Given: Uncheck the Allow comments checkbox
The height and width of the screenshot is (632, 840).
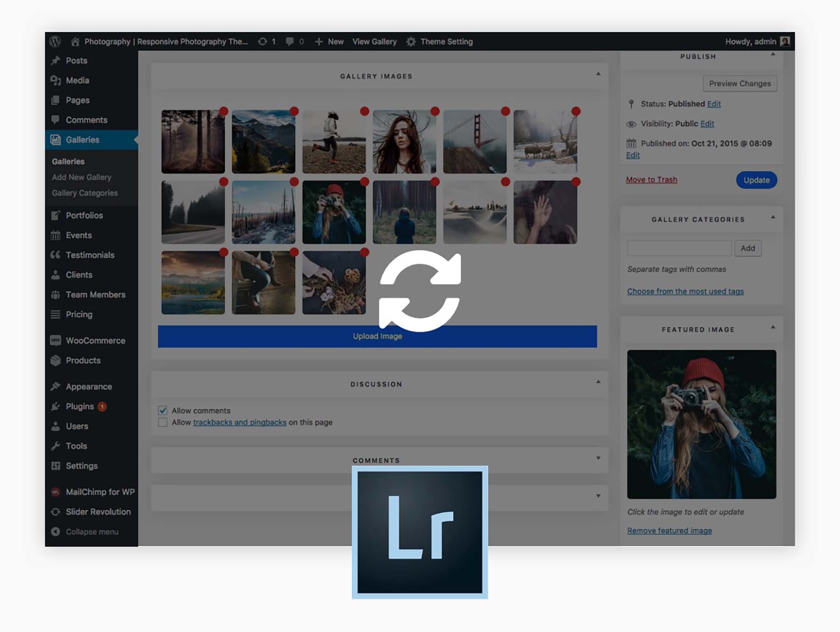Looking at the screenshot, I should click(x=163, y=410).
